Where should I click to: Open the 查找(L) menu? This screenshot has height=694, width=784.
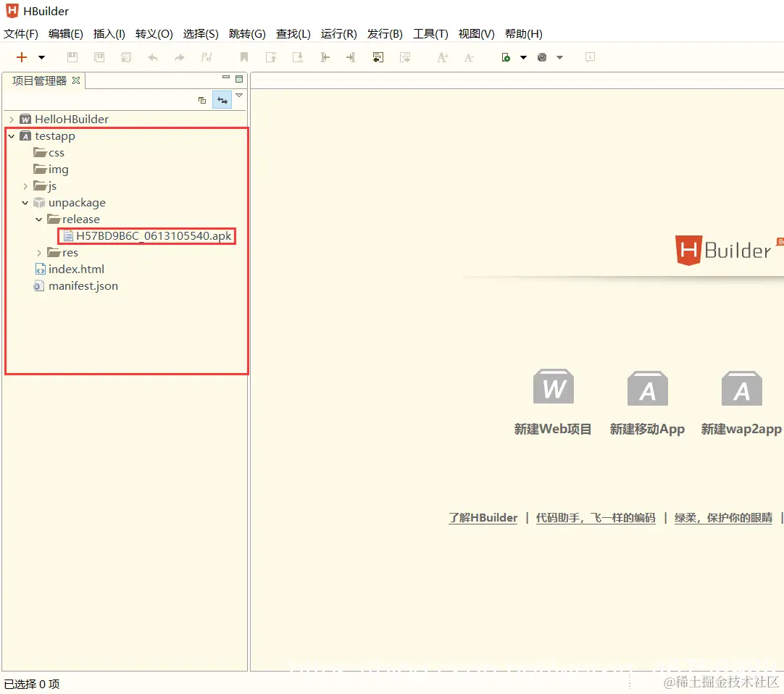(x=293, y=34)
